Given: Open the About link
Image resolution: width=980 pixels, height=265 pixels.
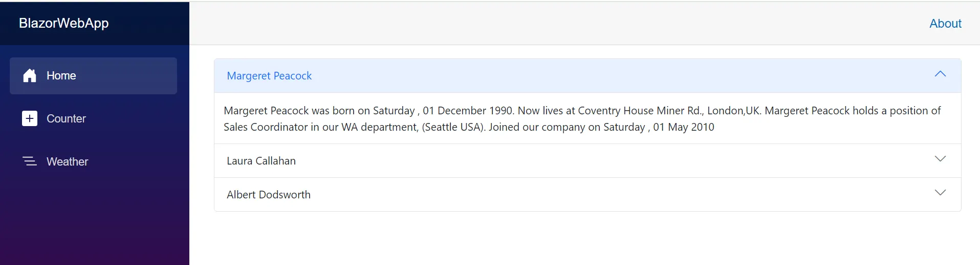Looking at the screenshot, I should [945, 24].
